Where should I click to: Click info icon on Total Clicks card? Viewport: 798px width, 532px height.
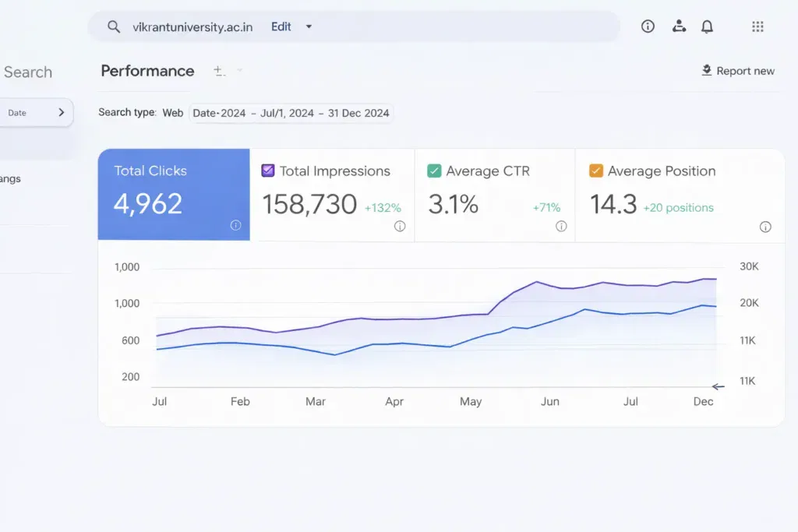[x=235, y=225]
